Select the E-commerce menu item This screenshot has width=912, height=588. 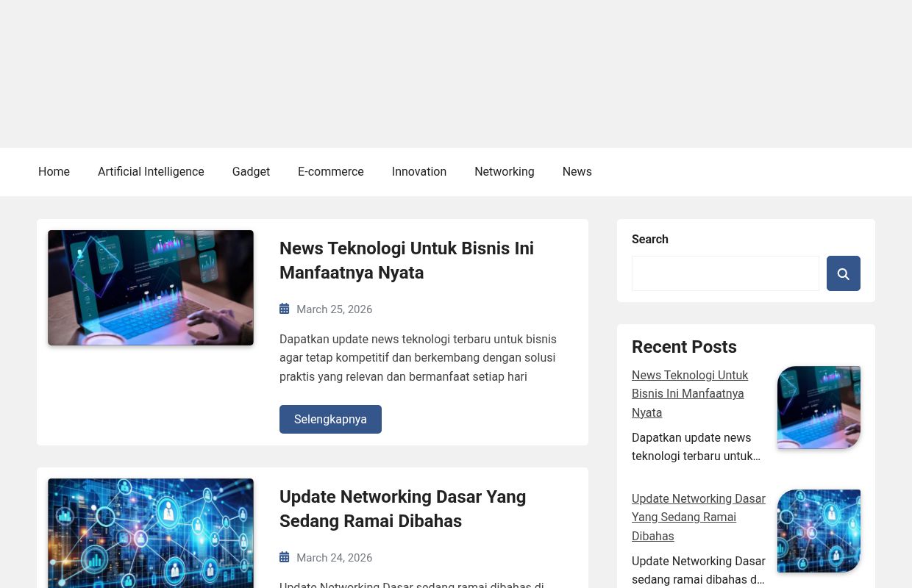tap(330, 171)
